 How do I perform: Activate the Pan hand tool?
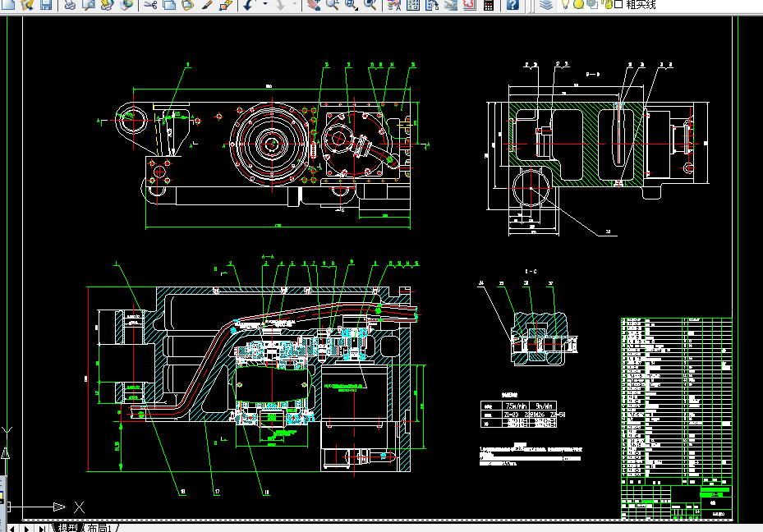click(314, 5)
